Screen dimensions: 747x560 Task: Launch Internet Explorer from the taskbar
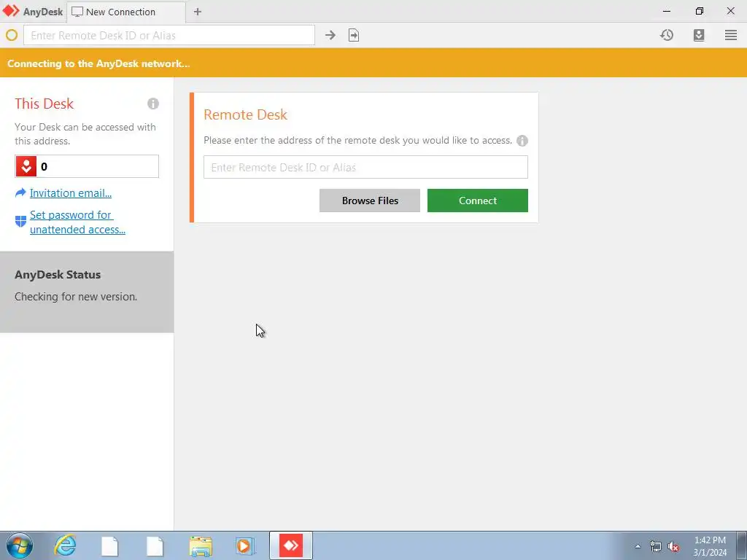pyautogui.click(x=65, y=545)
